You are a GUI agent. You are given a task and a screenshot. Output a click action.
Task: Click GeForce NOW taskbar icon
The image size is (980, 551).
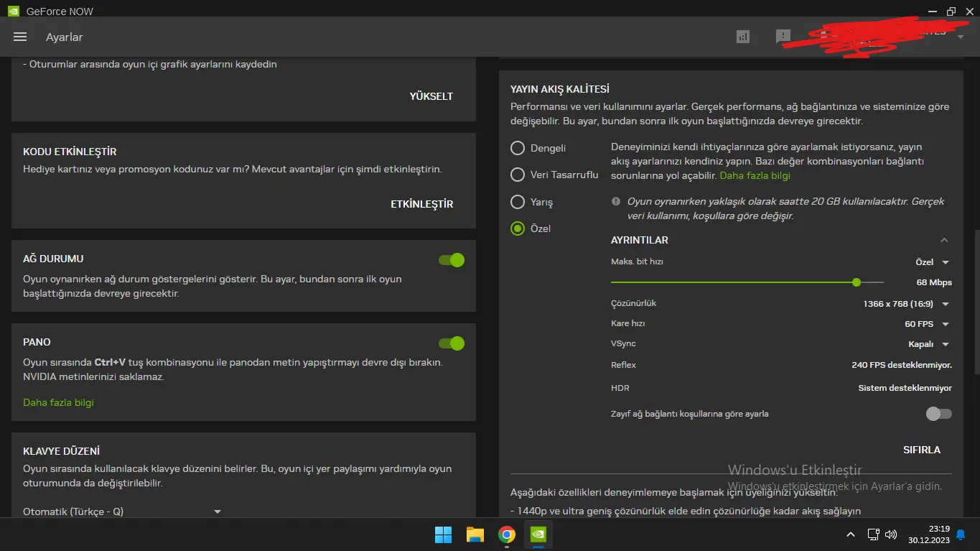pyautogui.click(x=538, y=534)
